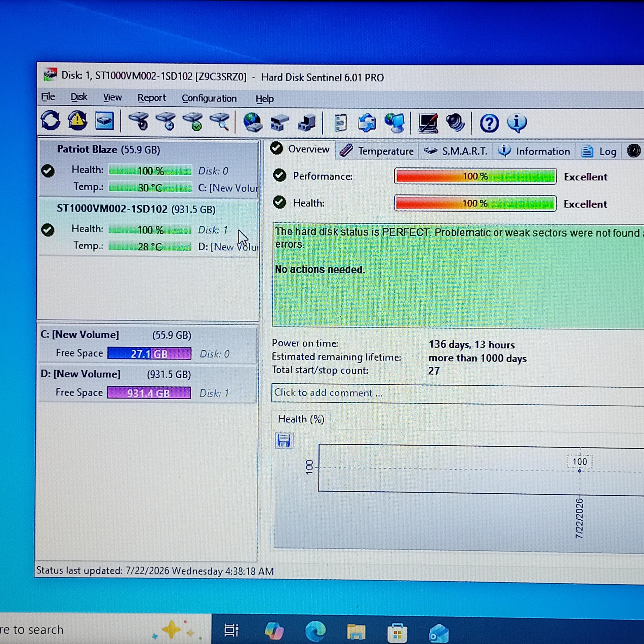Click the 27.1 GB free space bar
Screen dimensions: 644x644
(149, 353)
